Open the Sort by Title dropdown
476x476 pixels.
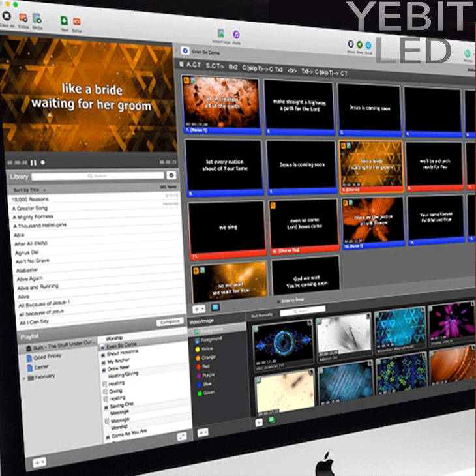(x=30, y=190)
